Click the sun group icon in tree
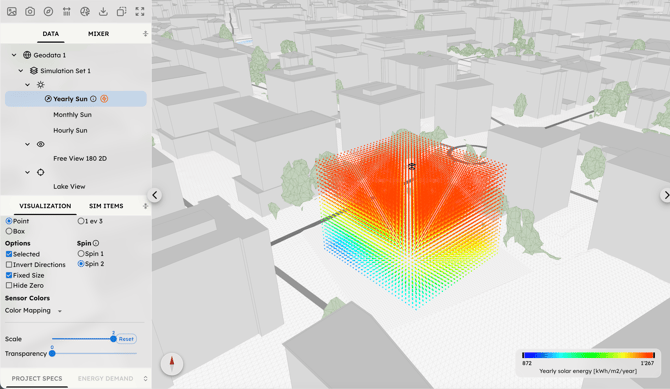This screenshot has width=670, height=389. [x=41, y=85]
